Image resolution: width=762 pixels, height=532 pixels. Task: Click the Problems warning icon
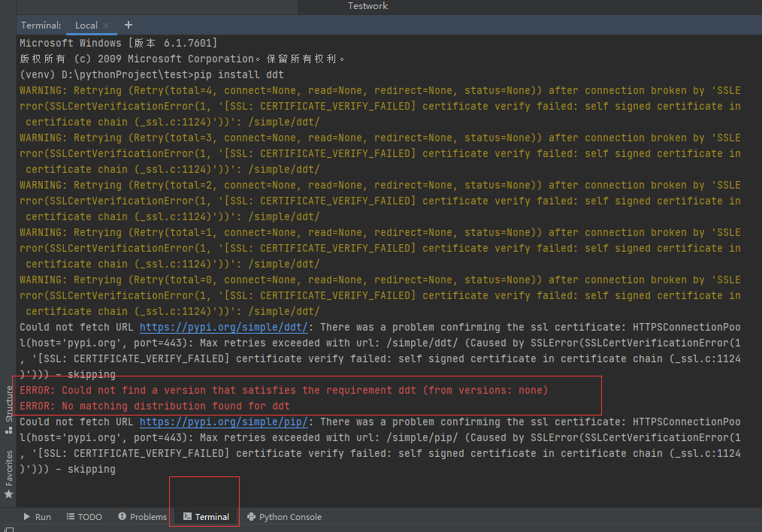click(122, 516)
